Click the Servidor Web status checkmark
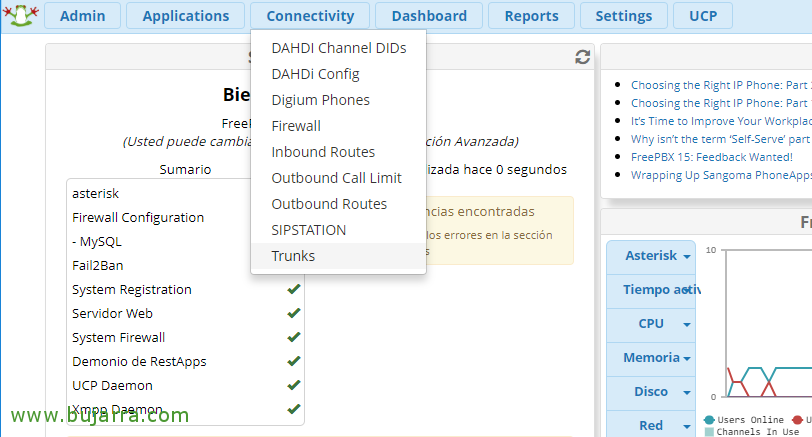The image size is (812, 437). point(294,313)
